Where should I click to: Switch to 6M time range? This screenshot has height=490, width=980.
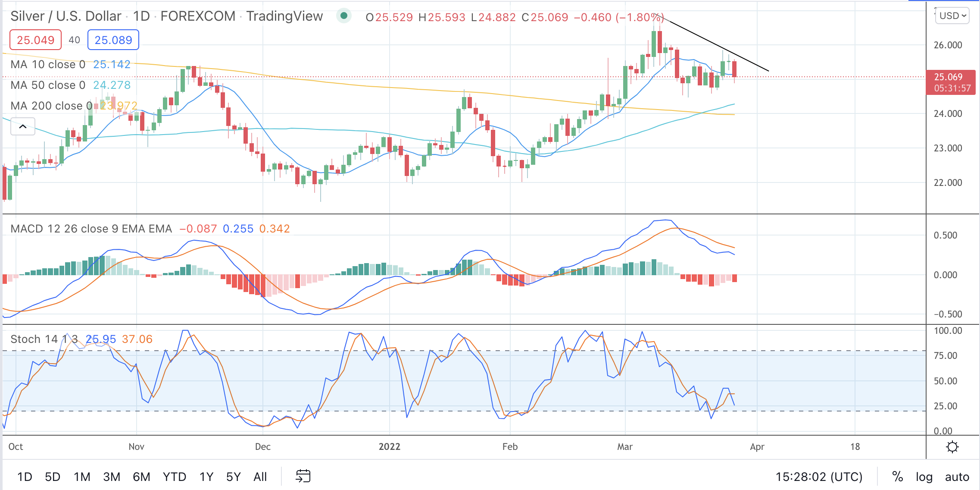coord(141,477)
